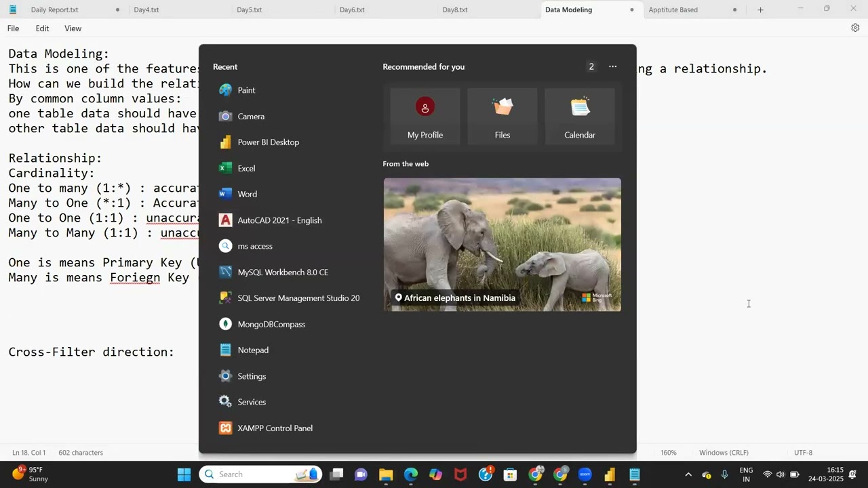Show hidden system tray icons
The width and height of the screenshot is (868, 488).
coord(688,474)
